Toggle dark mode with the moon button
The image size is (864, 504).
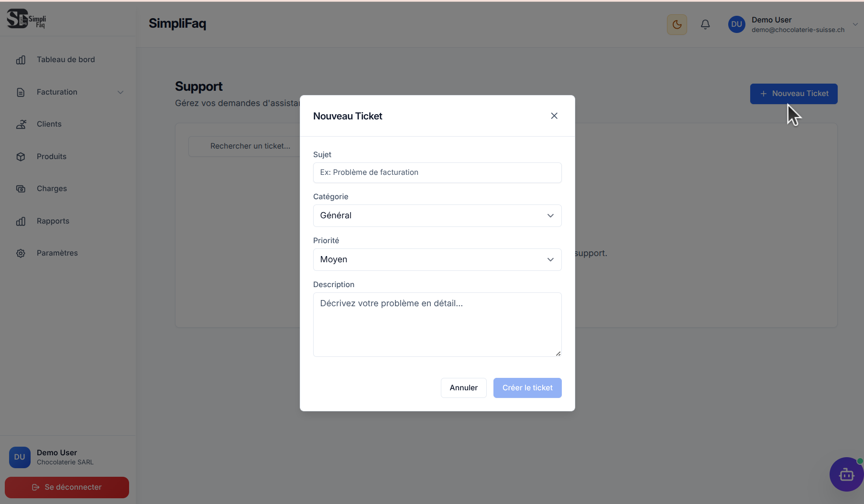pyautogui.click(x=677, y=24)
